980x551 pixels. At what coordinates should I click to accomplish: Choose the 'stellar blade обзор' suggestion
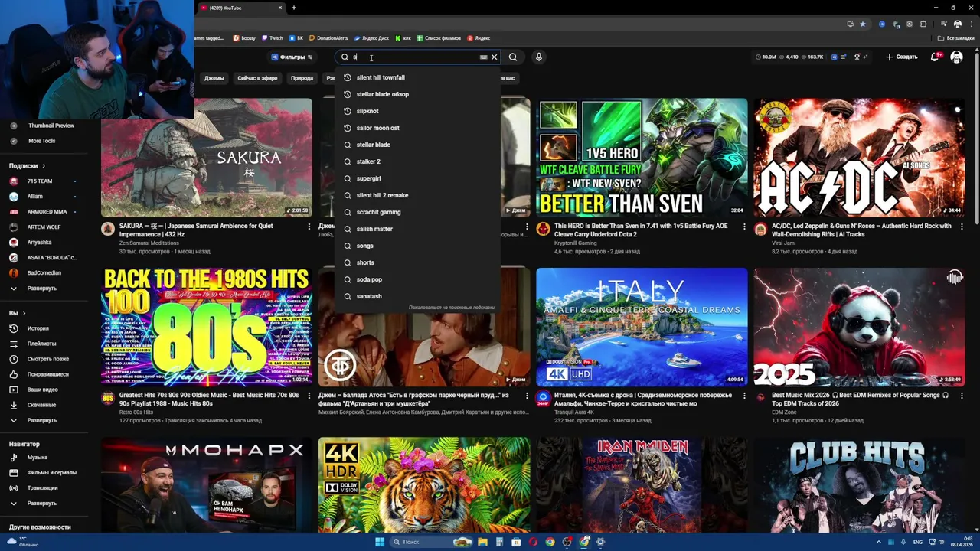[417, 94]
